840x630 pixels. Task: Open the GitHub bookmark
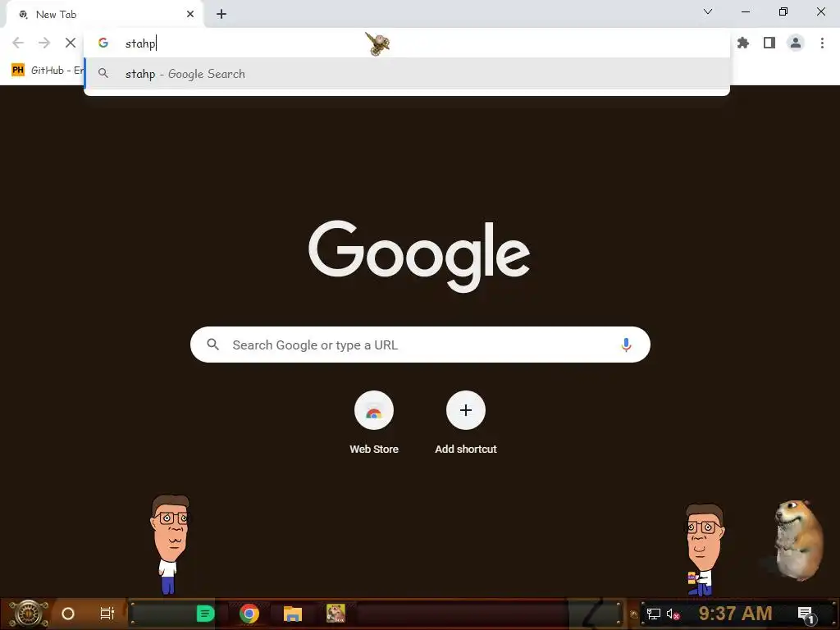(47, 71)
